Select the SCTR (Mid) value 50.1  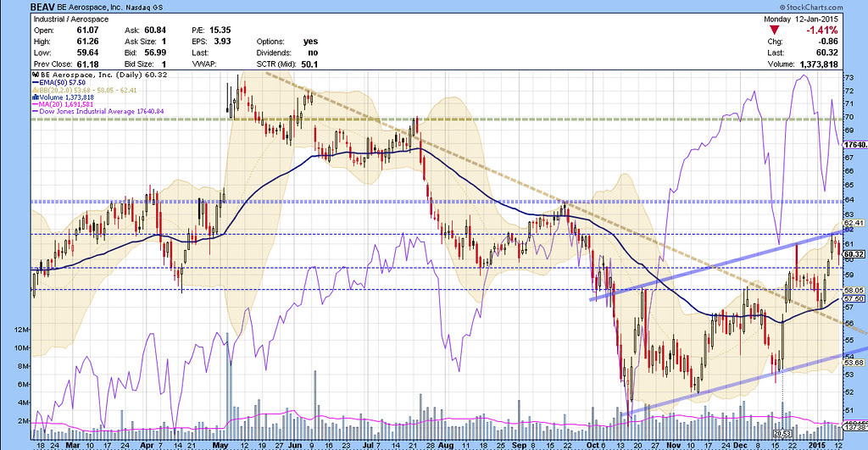pyautogui.click(x=309, y=64)
